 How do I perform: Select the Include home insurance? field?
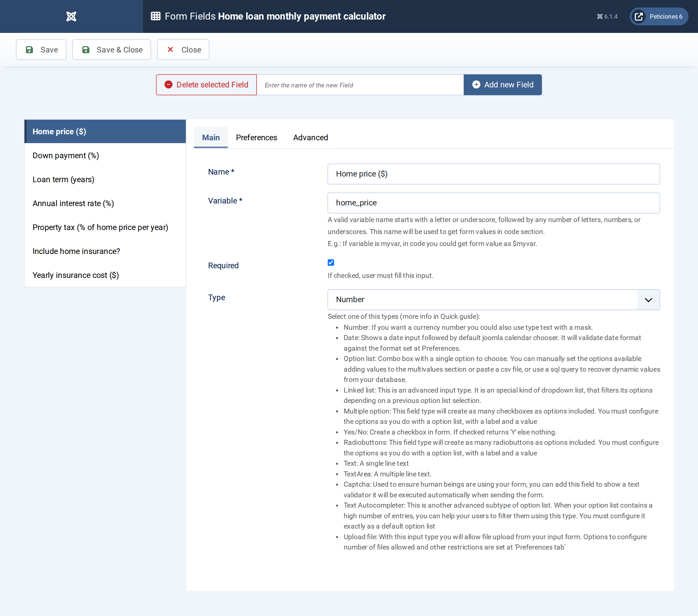click(x=105, y=251)
